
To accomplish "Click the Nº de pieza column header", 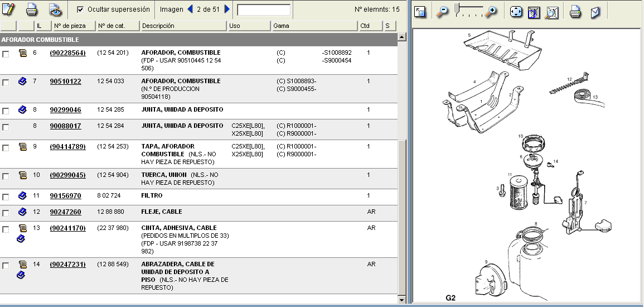I will click(x=73, y=26).
